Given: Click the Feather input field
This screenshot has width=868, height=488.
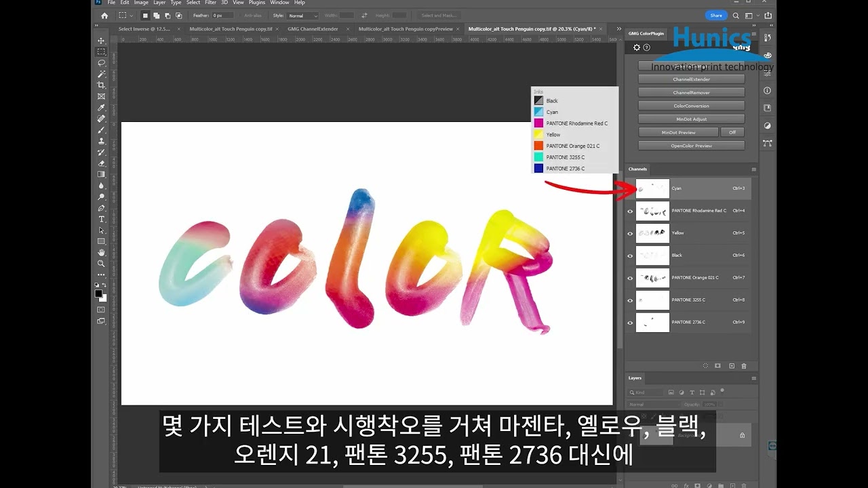Looking at the screenshot, I should (x=223, y=16).
